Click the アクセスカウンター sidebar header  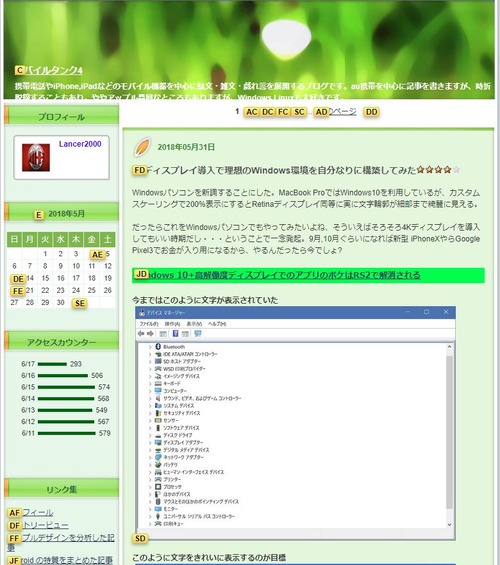[61, 342]
